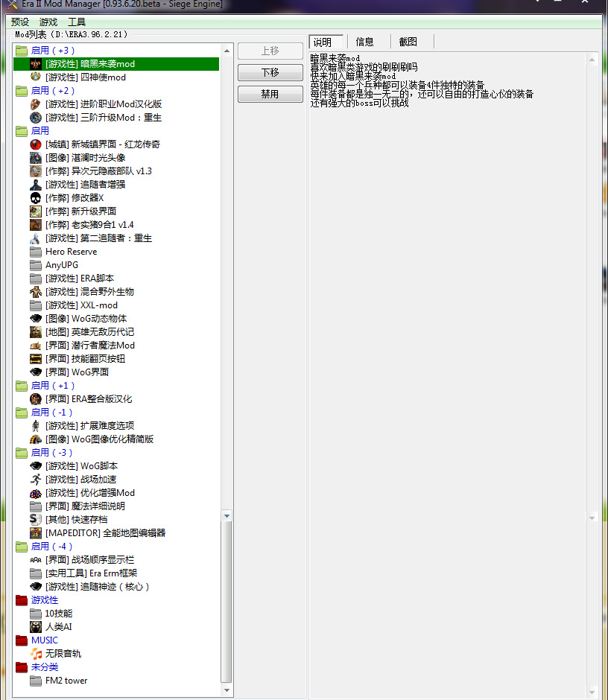Collapse the 未分类 folder category

pos(22,667)
